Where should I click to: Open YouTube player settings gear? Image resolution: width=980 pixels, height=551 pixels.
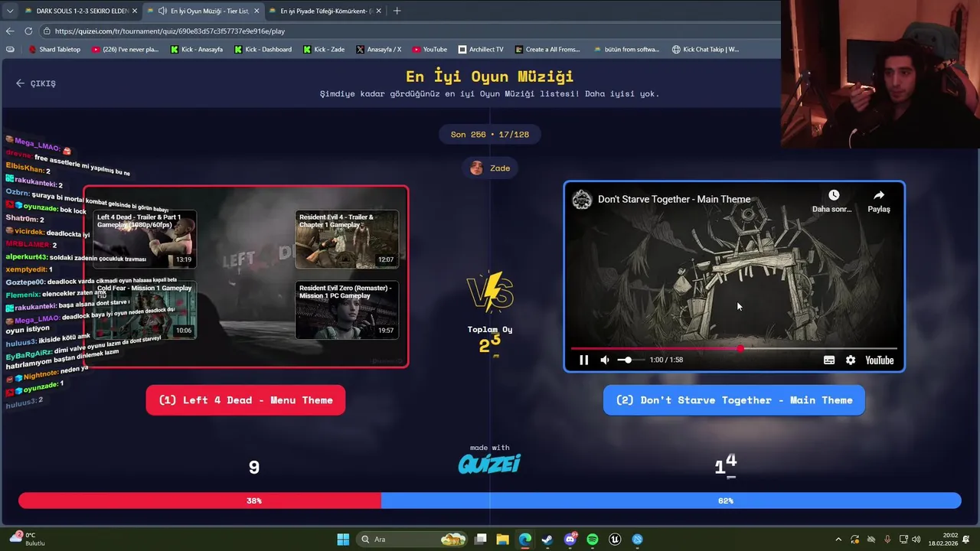pyautogui.click(x=851, y=360)
